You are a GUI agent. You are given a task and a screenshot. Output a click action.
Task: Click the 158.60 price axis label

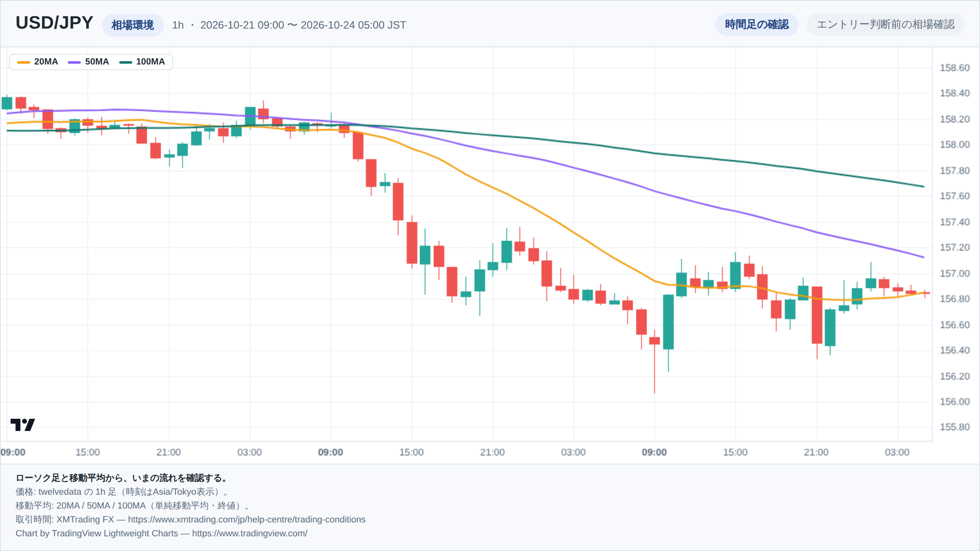click(x=955, y=68)
